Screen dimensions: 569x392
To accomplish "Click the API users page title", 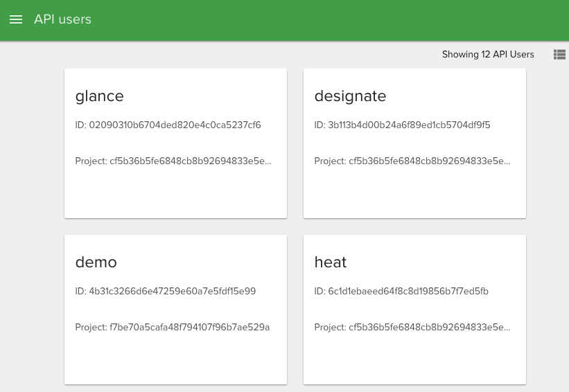I will click(62, 19).
